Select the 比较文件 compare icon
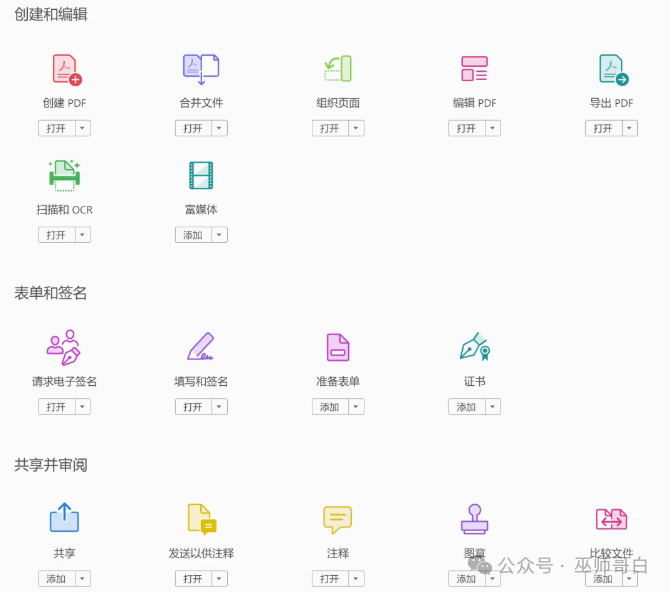This screenshot has width=670, height=592. 611,519
